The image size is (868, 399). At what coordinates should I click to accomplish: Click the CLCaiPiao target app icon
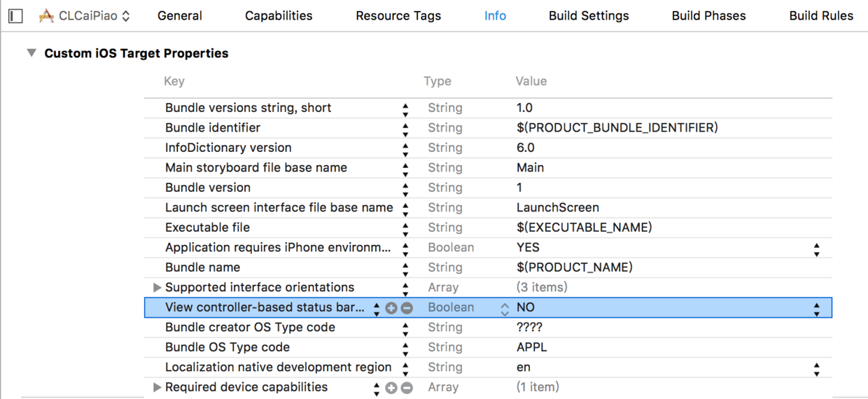[47, 15]
